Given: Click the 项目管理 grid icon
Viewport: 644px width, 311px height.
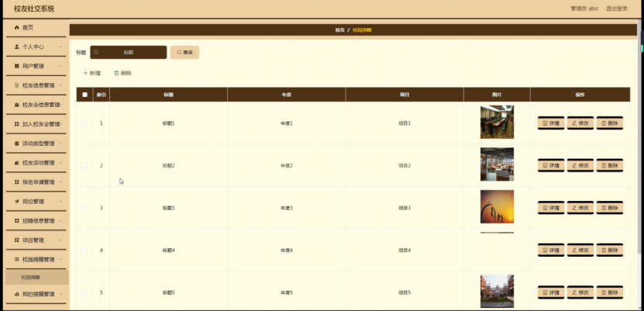Looking at the screenshot, I should pyautogui.click(x=17, y=240).
